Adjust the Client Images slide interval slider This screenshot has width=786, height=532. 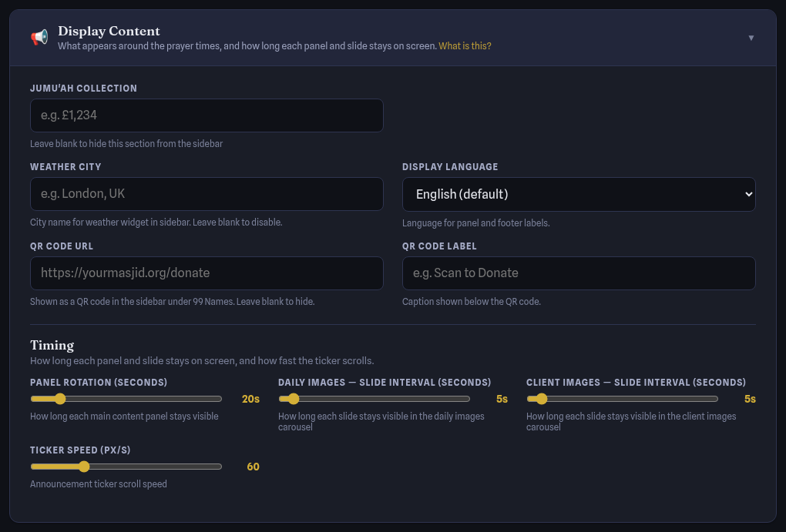pos(622,399)
